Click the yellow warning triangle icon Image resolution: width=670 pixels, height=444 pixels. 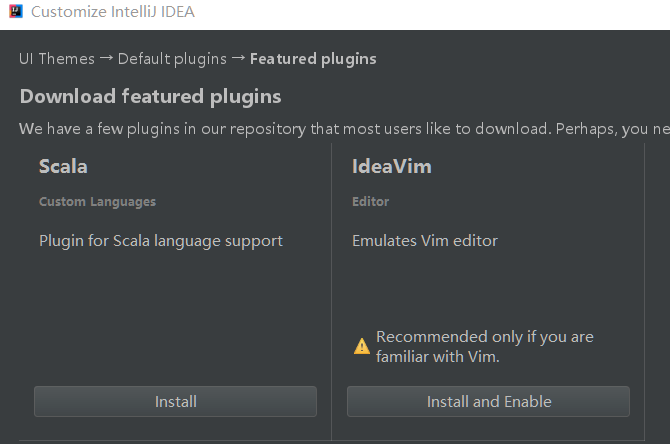[362, 346]
